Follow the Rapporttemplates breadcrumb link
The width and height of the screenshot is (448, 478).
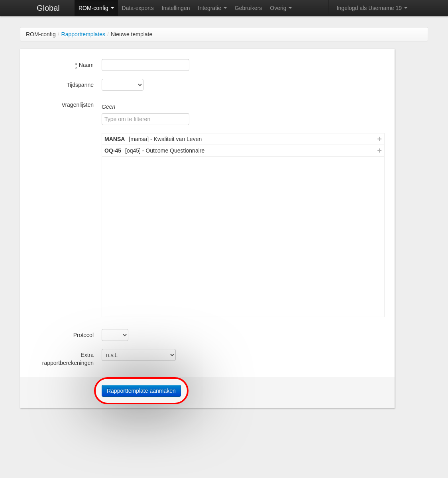(x=83, y=34)
